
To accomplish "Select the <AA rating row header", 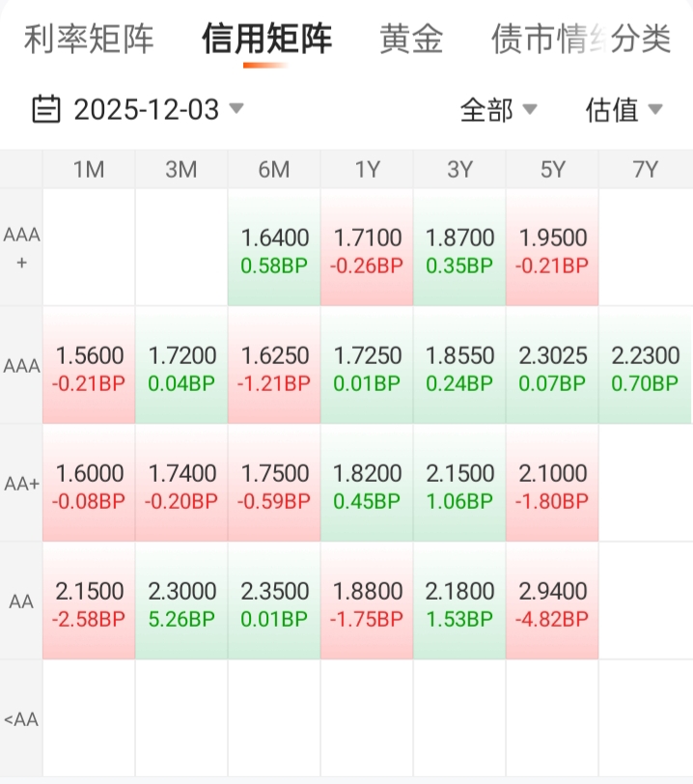I will [21, 718].
